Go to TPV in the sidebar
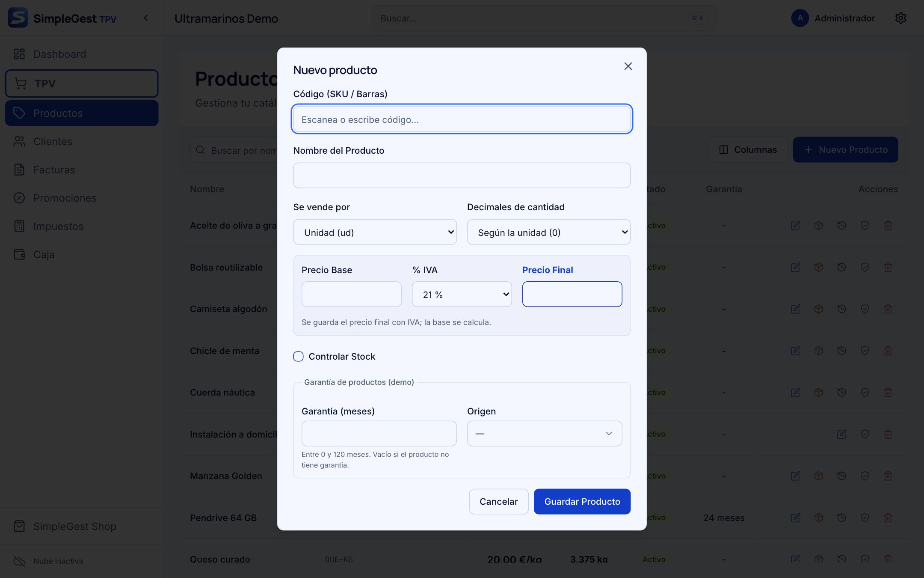Image resolution: width=924 pixels, height=578 pixels. pos(82,83)
